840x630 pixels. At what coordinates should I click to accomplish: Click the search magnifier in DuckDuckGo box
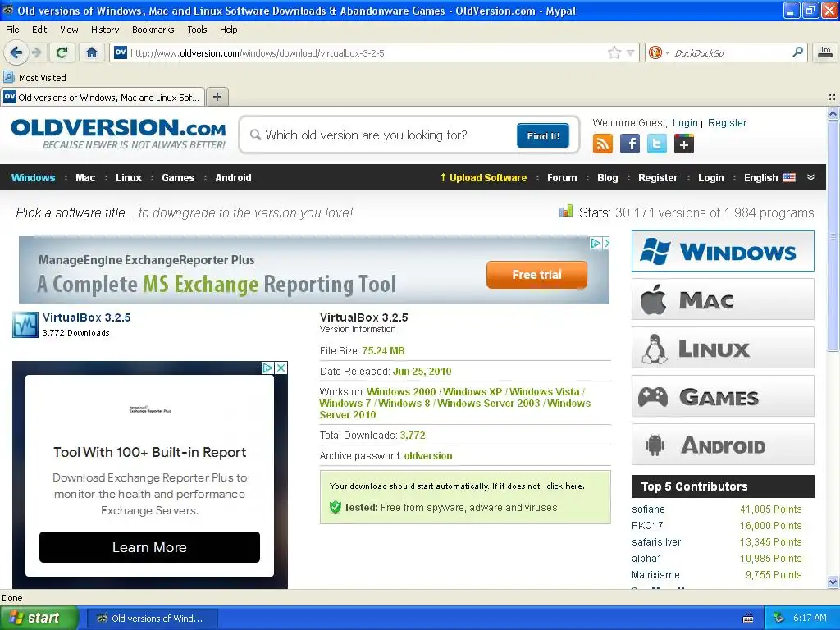pos(797,52)
